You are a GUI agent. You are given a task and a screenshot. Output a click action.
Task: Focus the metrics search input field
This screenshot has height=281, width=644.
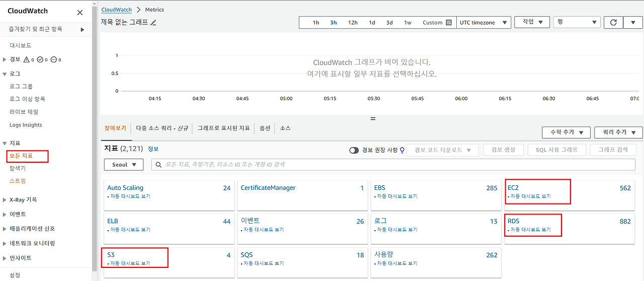click(393, 165)
